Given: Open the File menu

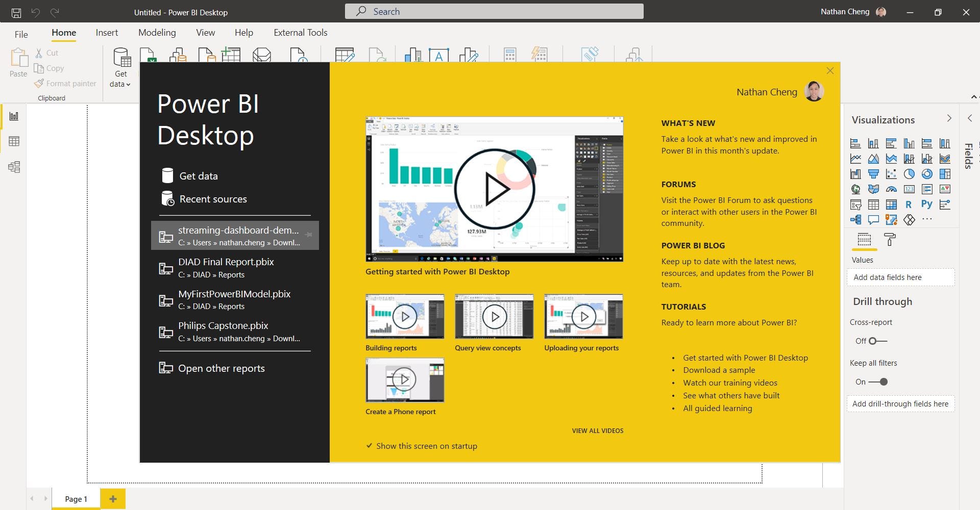Looking at the screenshot, I should coord(21,34).
